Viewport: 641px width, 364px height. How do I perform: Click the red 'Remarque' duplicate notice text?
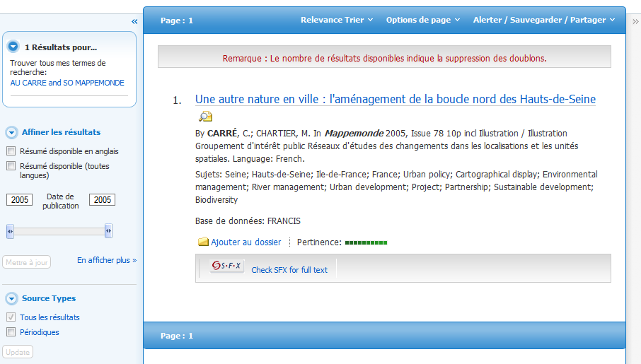[x=385, y=59]
